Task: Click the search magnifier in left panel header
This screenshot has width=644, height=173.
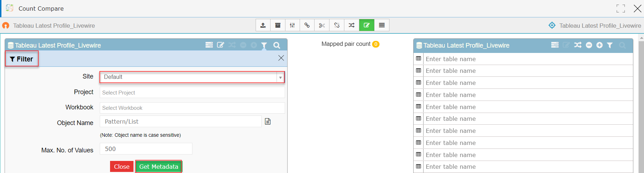Action: (x=277, y=45)
